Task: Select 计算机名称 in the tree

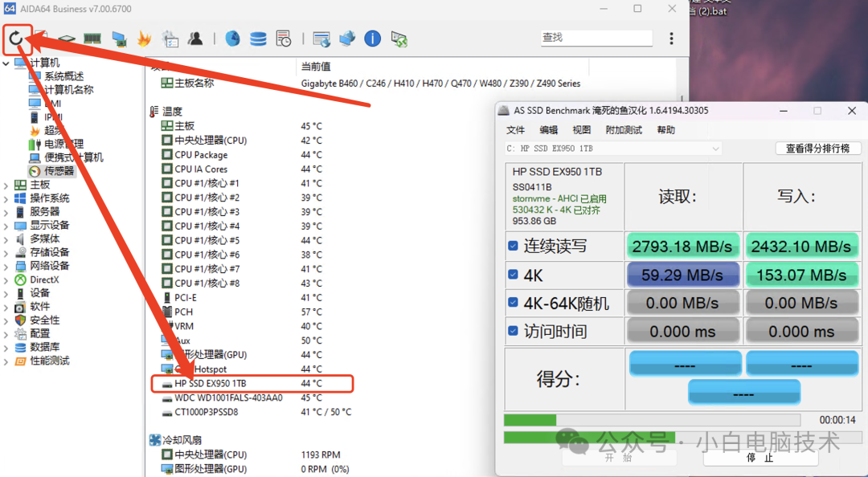Action: (x=68, y=90)
